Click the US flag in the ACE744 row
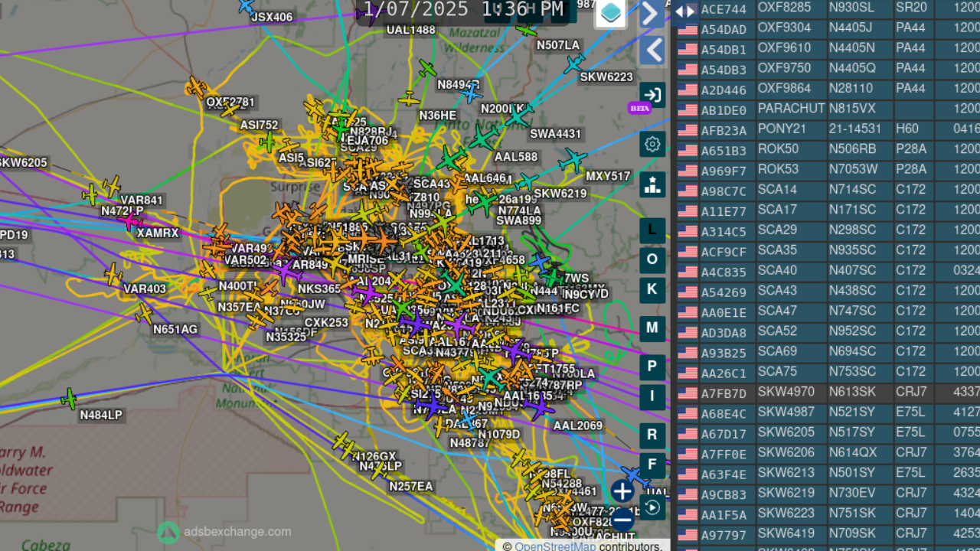The image size is (980, 551). pos(688,9)
